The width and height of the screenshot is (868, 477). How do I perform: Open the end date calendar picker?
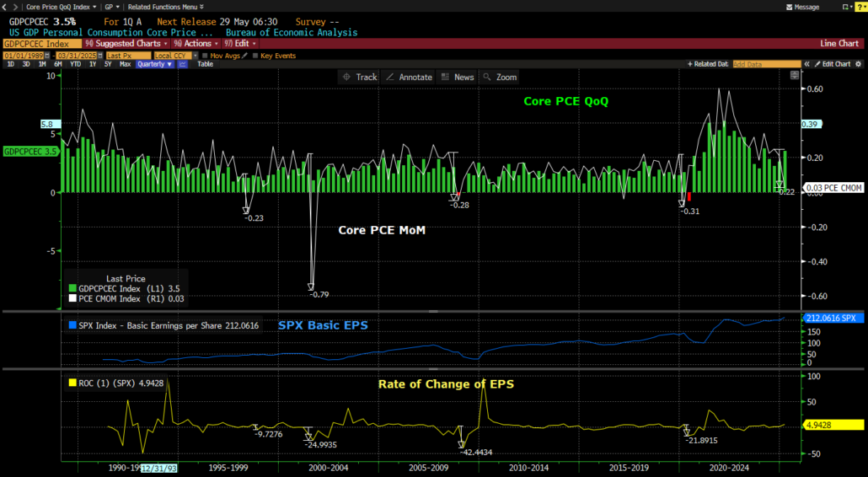click(100, 56)
